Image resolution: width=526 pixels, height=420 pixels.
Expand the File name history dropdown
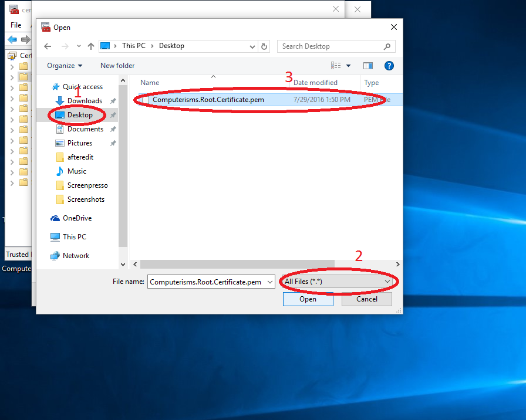pos(270,282)
